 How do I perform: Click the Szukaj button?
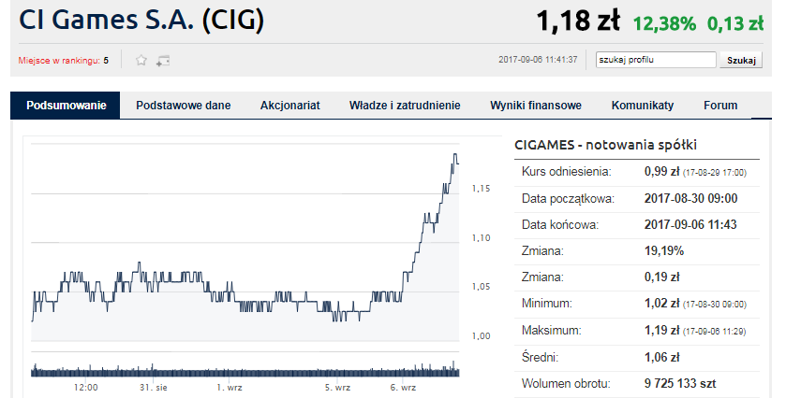click(x=741, y=60)
